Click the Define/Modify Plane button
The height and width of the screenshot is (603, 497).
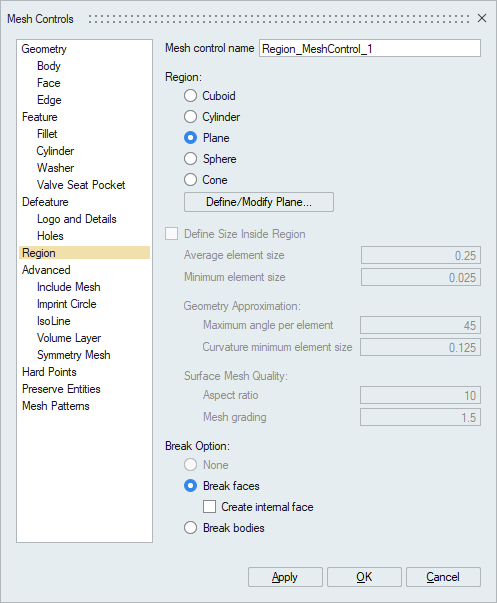click(259, 202)
